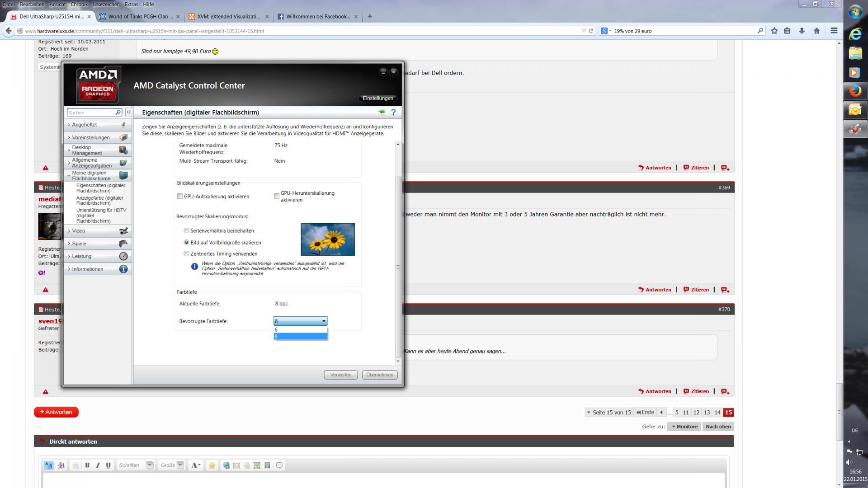The height and width of the screenshot is (488, 868).
Task: Click the Übernehmen button
Action: point(379,375)
